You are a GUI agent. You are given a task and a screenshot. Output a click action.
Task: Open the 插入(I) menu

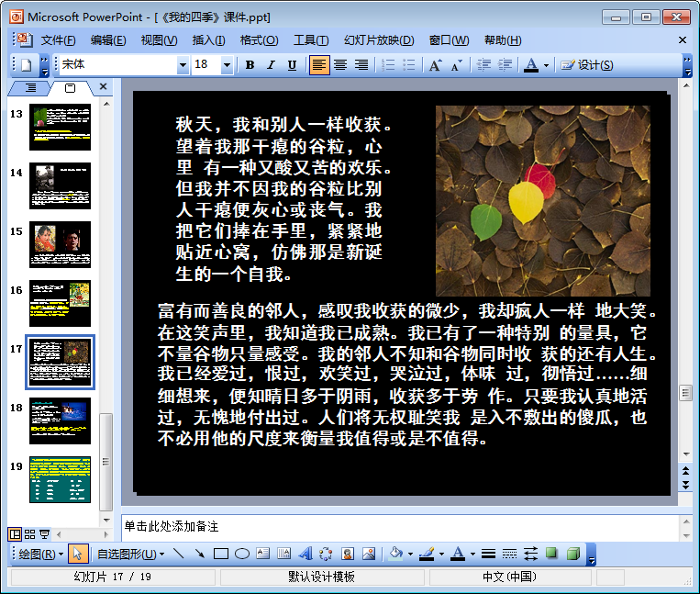pos(208,40)
